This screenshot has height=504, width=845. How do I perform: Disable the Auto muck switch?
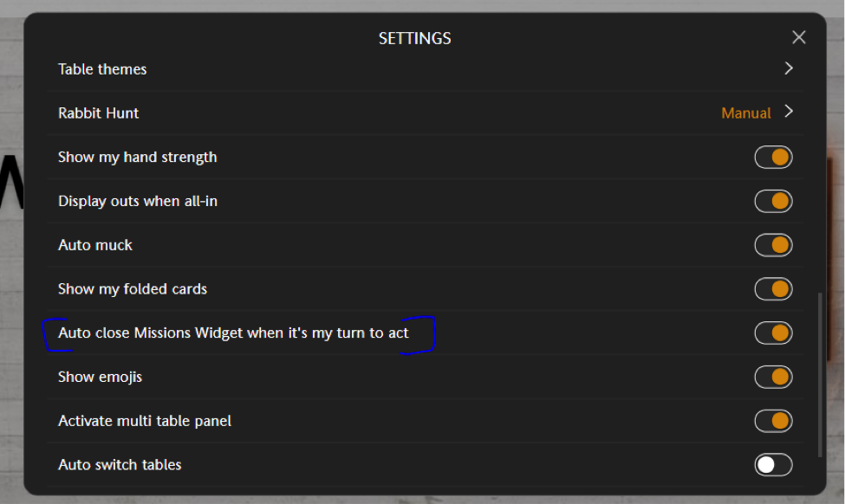coord(773,245)
